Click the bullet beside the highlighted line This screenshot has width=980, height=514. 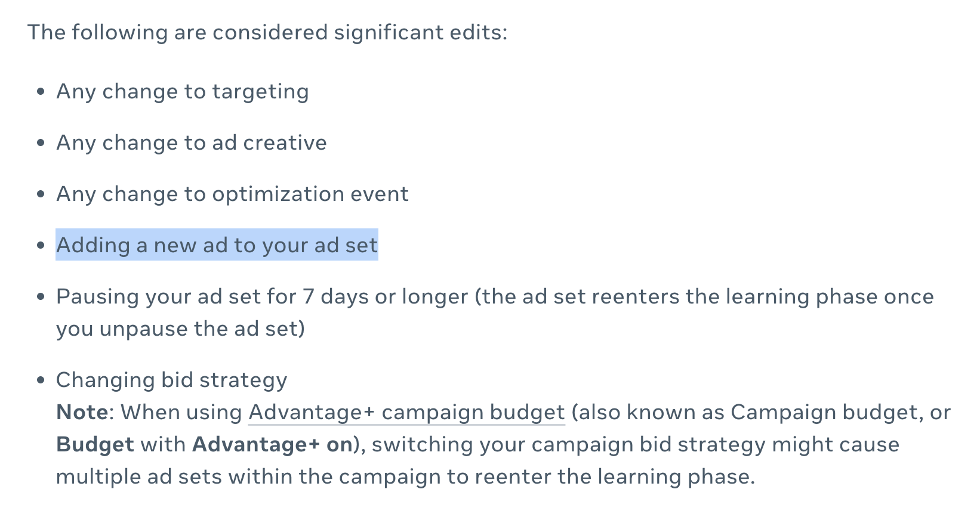pos(41,246)
